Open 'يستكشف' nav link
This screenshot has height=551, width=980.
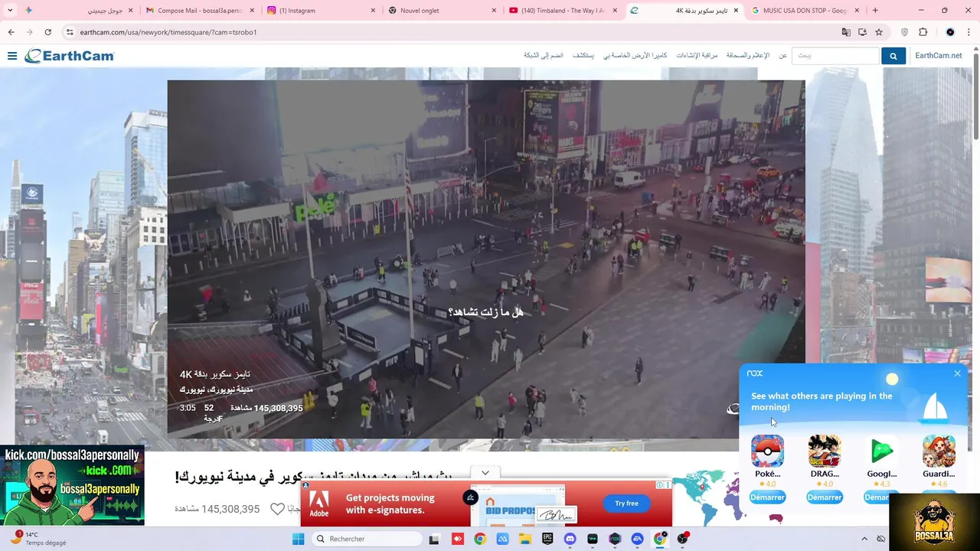click(x=583, y=56)
